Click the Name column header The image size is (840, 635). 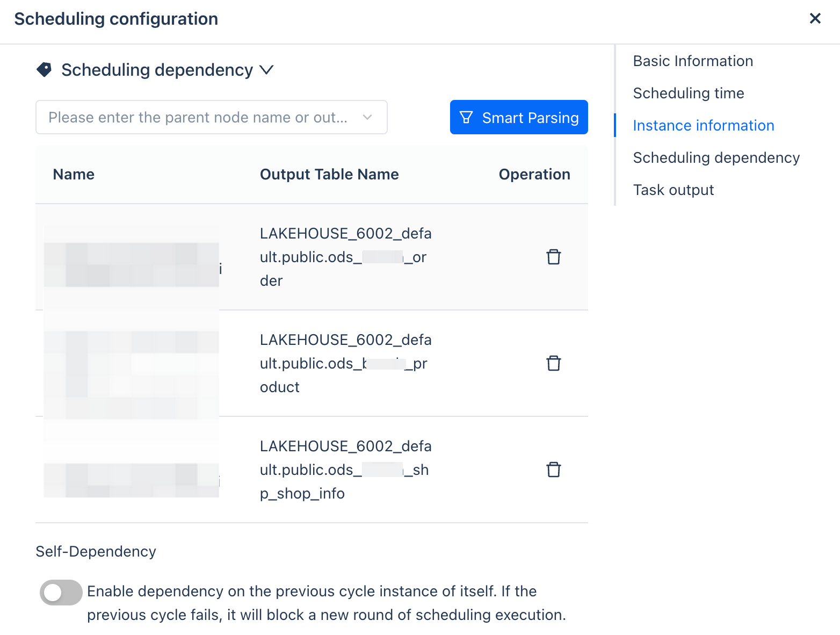[74, 175]
